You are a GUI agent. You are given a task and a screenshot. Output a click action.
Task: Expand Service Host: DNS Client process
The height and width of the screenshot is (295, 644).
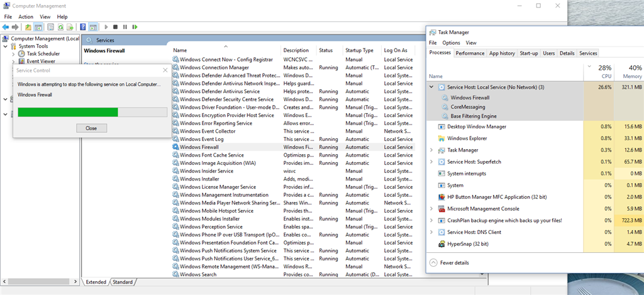tap(431, 232)
